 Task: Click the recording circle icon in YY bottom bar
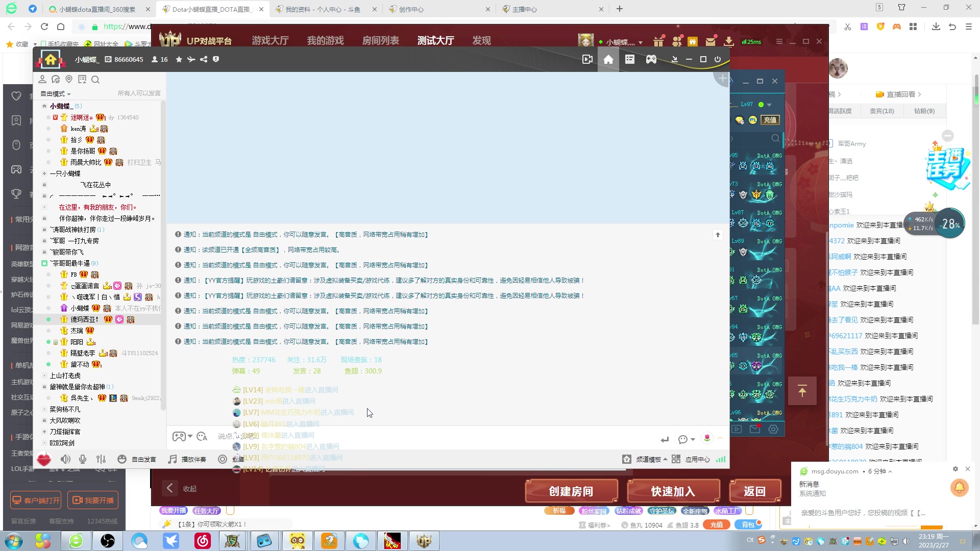223,459
